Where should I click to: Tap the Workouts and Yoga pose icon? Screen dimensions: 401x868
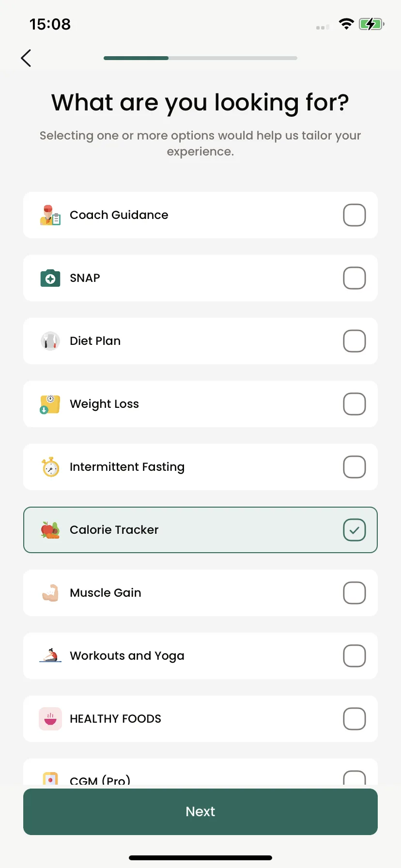50,655
